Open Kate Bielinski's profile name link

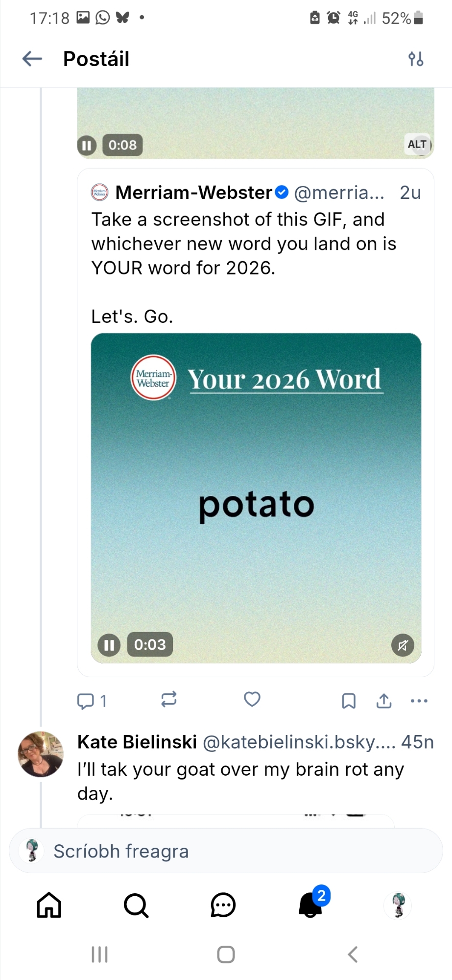137,742
